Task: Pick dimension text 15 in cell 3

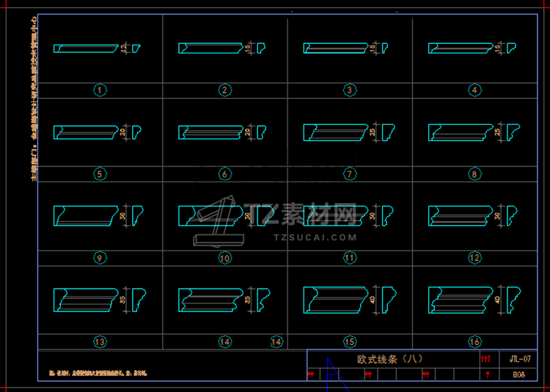Action: (373, 48)
